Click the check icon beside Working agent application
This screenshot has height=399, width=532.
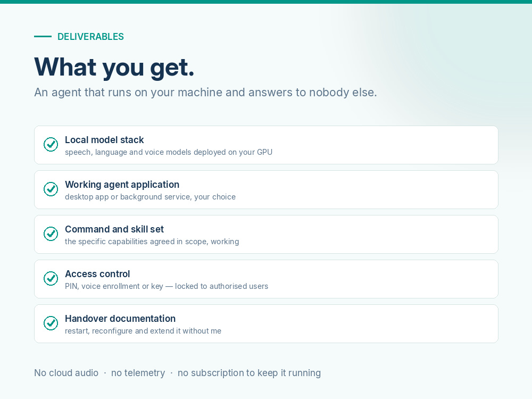pos(51,189)
